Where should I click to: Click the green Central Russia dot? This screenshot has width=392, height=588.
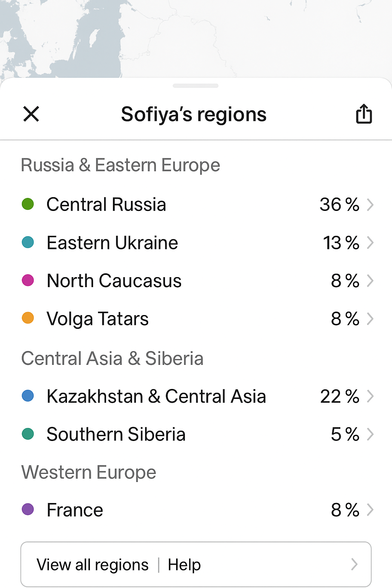(28, 204)
